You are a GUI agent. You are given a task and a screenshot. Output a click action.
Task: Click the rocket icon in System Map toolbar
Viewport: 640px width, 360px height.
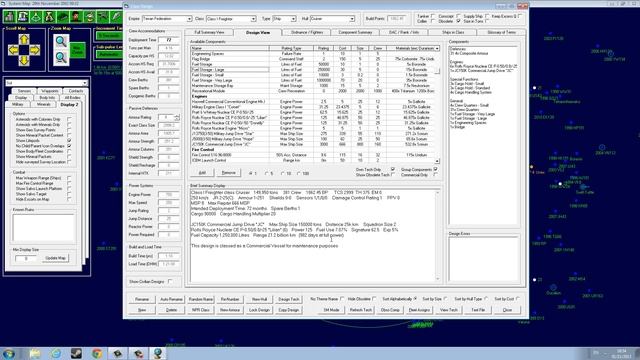coord(116,17)
